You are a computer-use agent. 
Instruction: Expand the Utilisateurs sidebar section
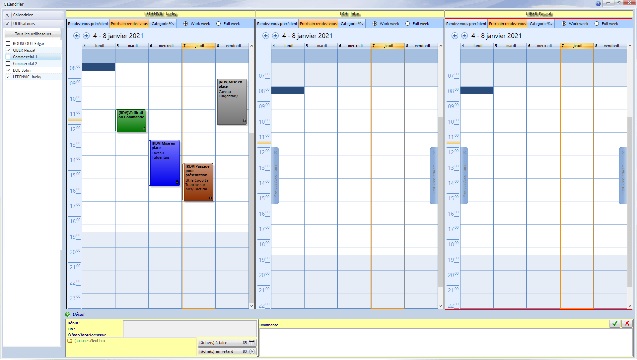coord(33,24)
